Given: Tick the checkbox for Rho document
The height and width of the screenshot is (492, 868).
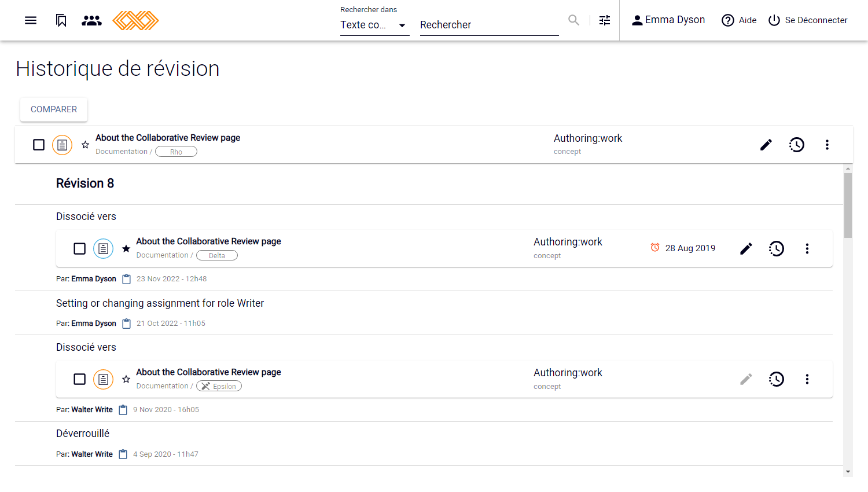Looking at the screenshot, I should [x=39, y=145].
